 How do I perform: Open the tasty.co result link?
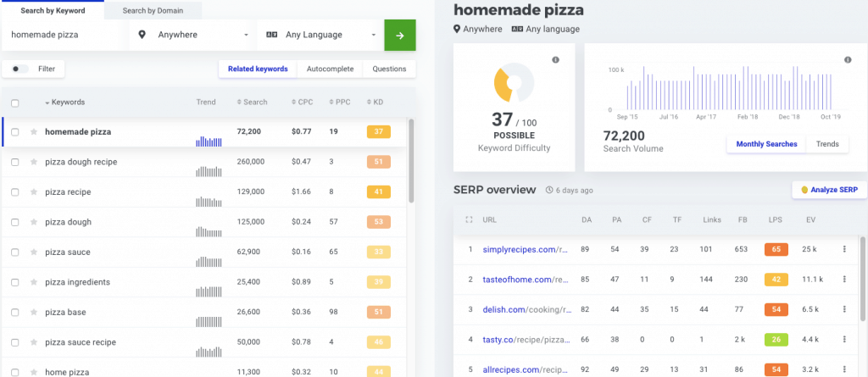[x=526, y=340]
